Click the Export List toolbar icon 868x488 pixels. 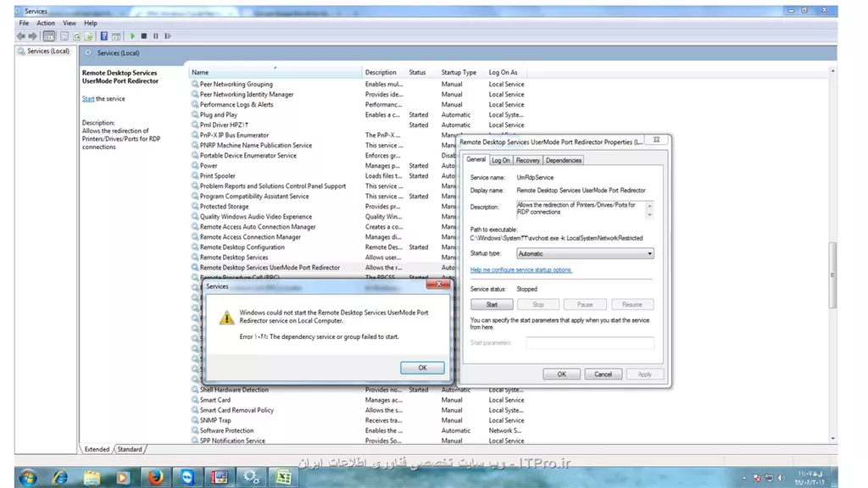tap(88, 36)
